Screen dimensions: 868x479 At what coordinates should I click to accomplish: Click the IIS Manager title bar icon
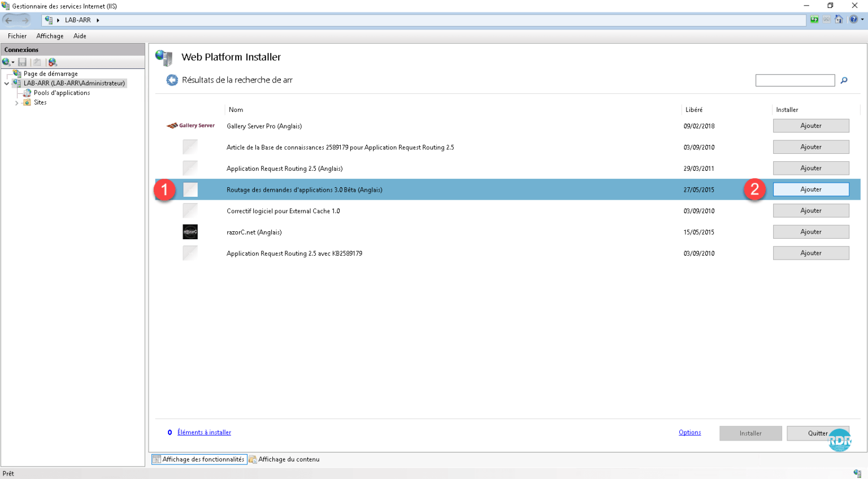coord(6,6)
